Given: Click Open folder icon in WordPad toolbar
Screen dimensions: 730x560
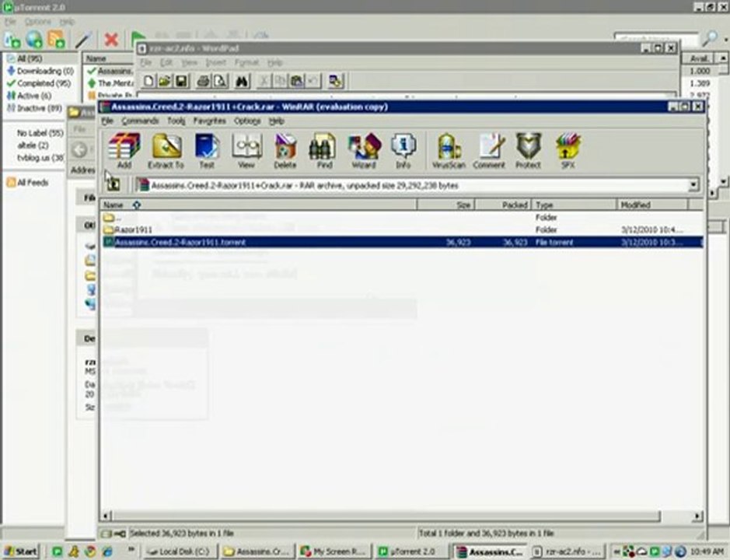Looking at the screenshot, I should click(x=164, y=82).
